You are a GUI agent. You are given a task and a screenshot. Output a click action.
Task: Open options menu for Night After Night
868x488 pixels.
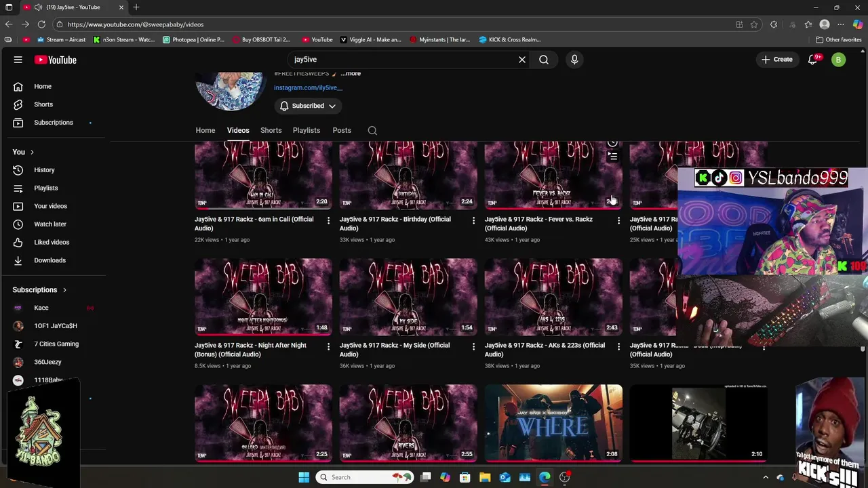[329, 346]
